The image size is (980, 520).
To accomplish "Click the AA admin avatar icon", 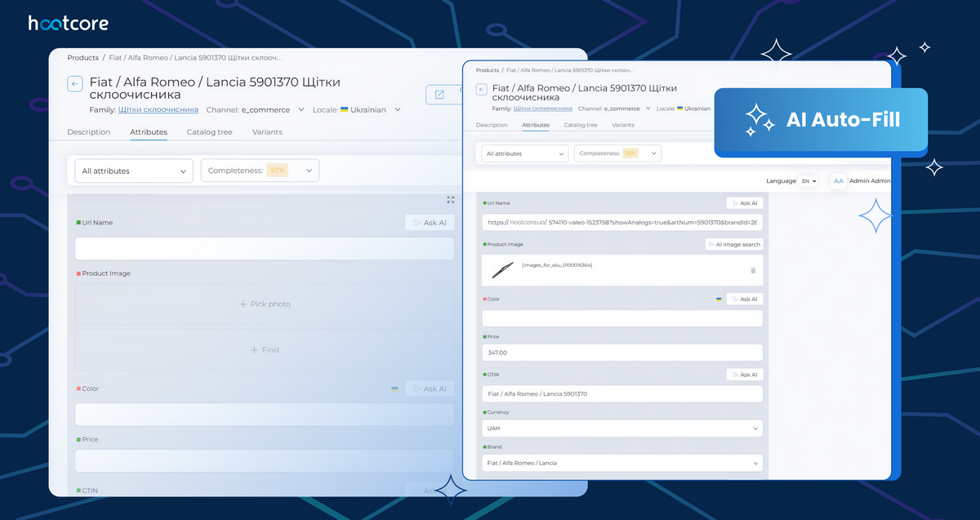I will coord(838,181).
